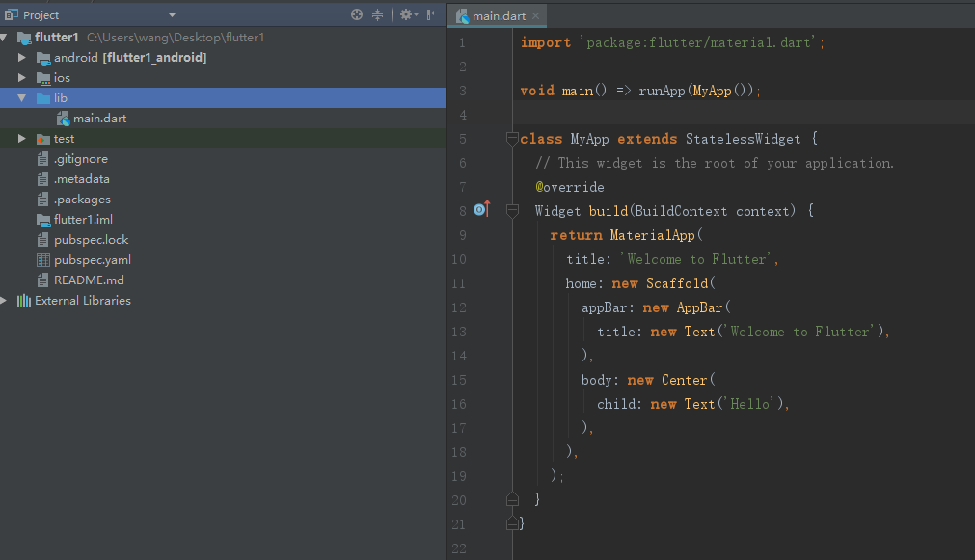Close the main.dart editor tab

point(535,16)
